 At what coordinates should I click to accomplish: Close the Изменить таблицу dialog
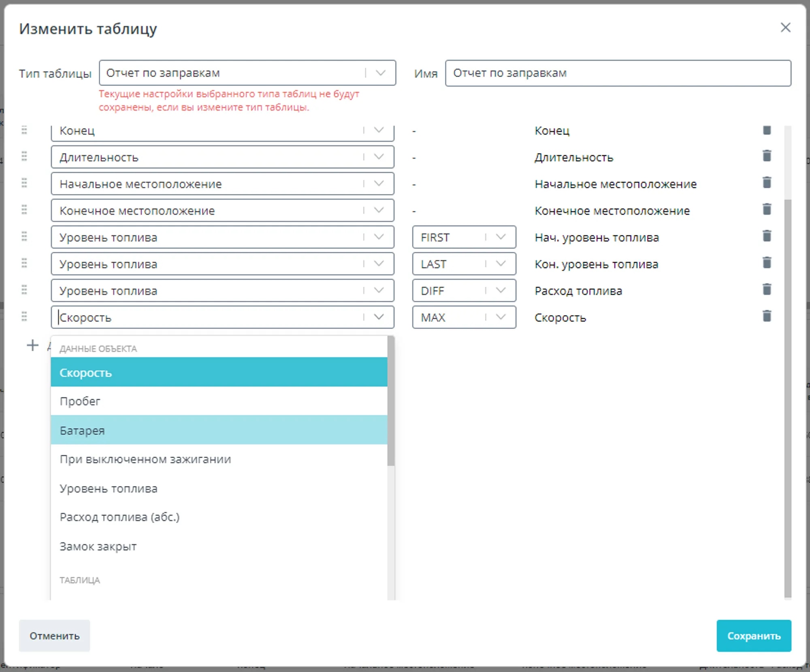click(785, 28)
